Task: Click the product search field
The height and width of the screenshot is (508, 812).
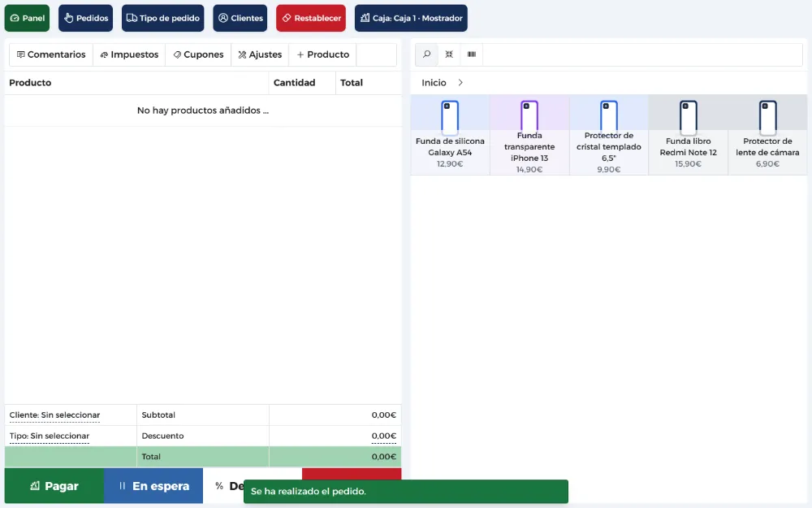Action: (x=642, y=54)
